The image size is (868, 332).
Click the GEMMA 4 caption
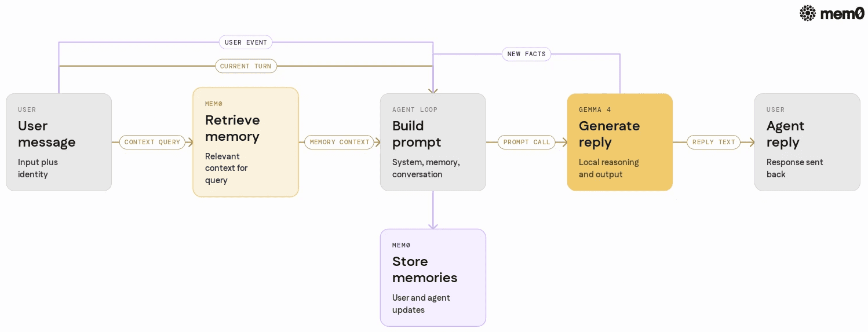[595, 110]
